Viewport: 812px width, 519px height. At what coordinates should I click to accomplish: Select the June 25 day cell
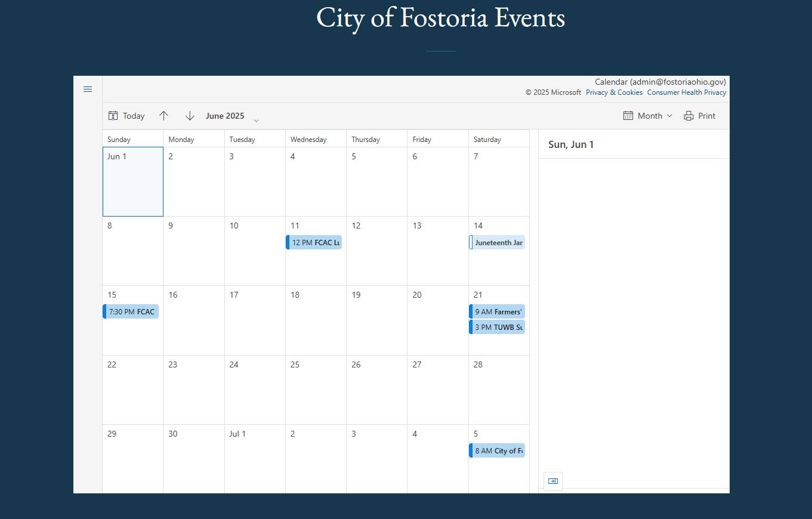[316, 390]
